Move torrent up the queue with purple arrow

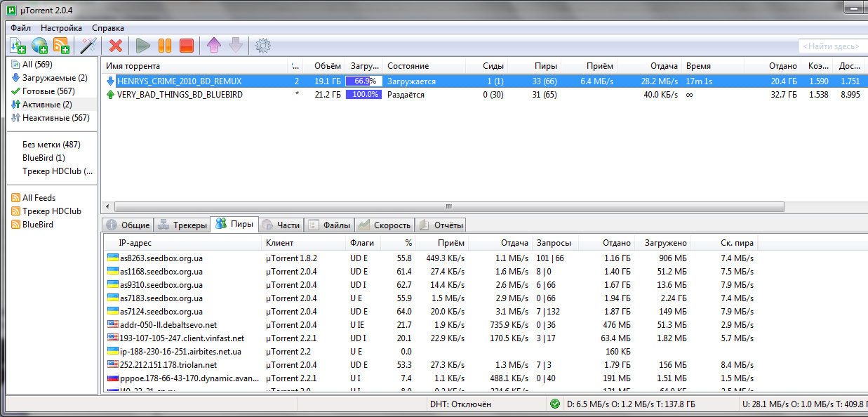pyautogui.click(x=213, y=46)
